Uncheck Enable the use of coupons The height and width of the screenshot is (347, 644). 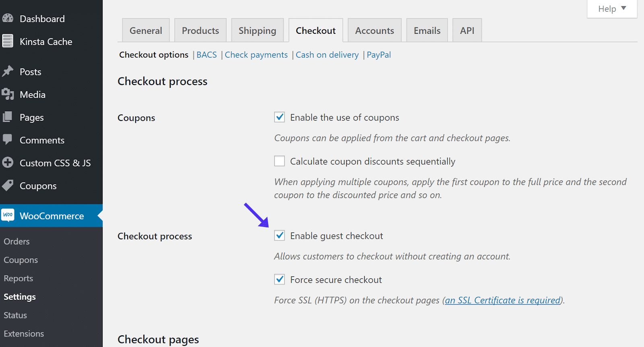[x=279, y=117]
